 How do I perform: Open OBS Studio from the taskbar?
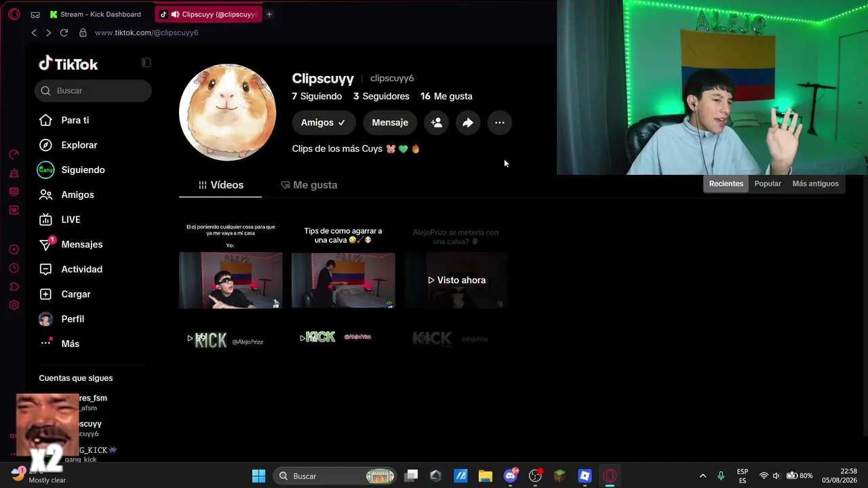pos(535,476)
